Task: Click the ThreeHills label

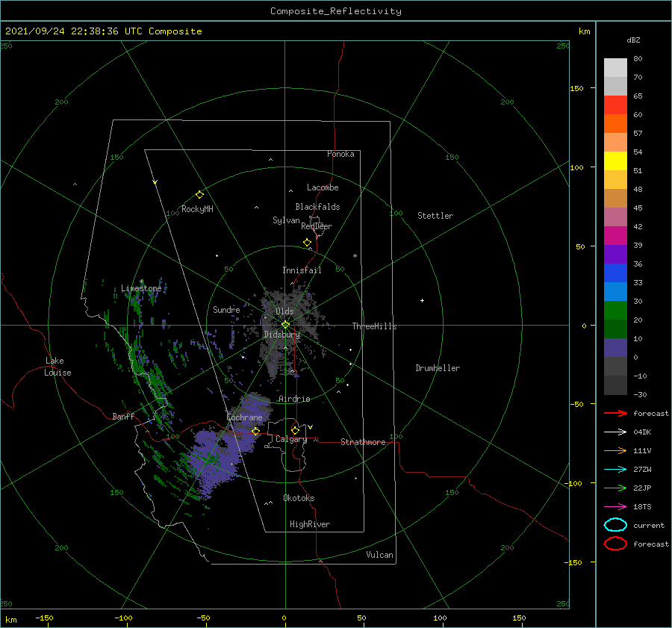Action: pos(374,326)
